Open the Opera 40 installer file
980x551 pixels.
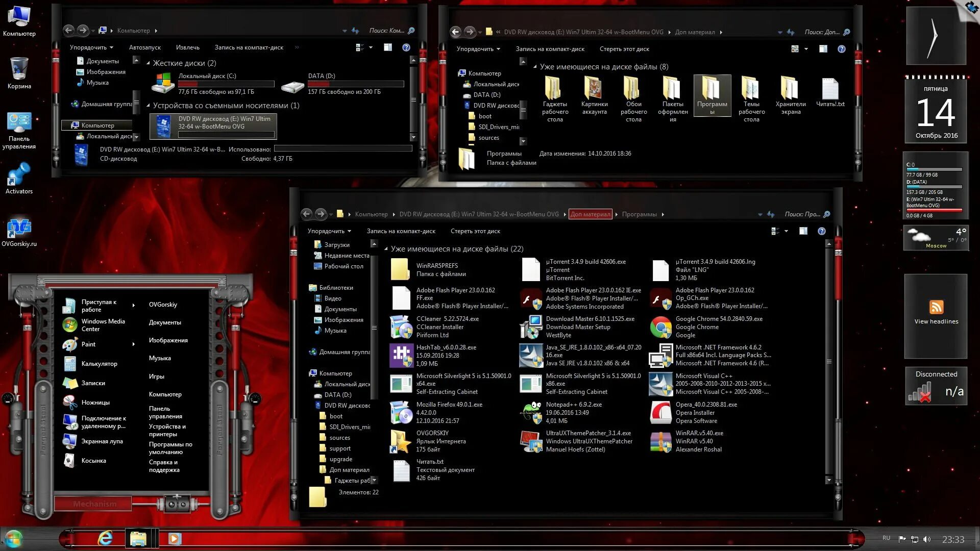(660, 413)
